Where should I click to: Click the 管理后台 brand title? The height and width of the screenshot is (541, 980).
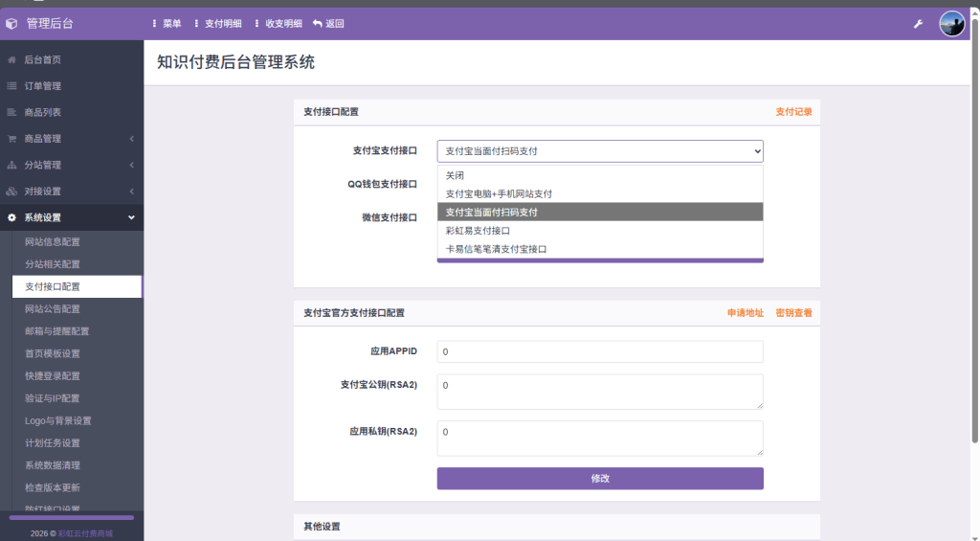(x=50, y=24)
